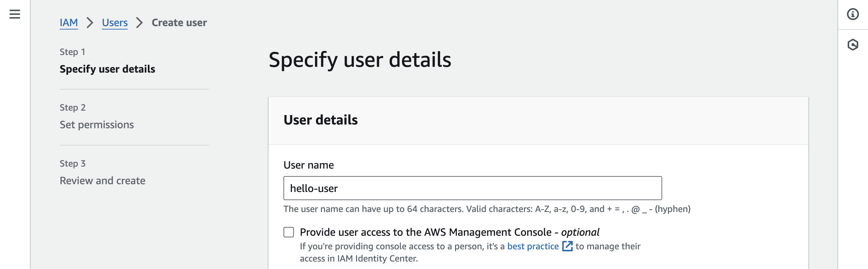
Task: Go to the IAM breadcrumb link
Action: [69, 23]
